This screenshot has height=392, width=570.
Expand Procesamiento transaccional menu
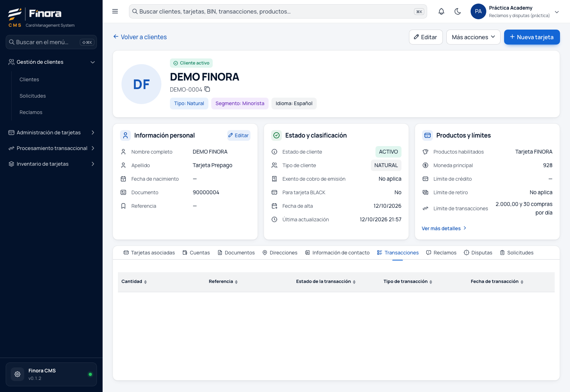coord(51,148)
